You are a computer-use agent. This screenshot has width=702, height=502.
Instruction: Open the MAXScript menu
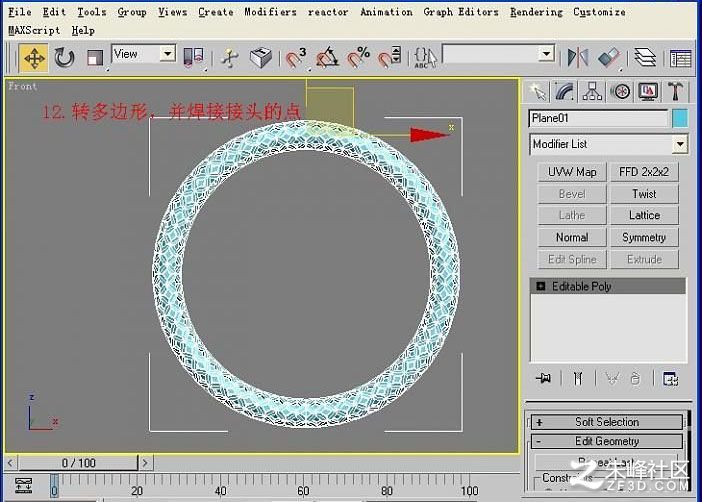pos(34,30)
